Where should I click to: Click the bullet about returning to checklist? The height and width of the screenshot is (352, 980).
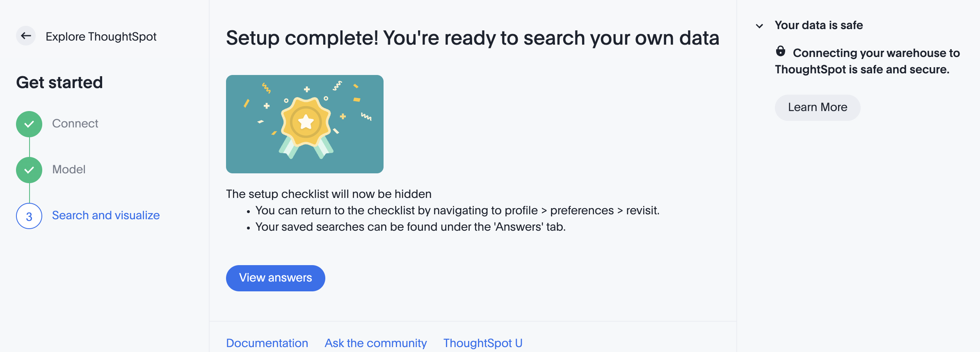pos(457,210)
